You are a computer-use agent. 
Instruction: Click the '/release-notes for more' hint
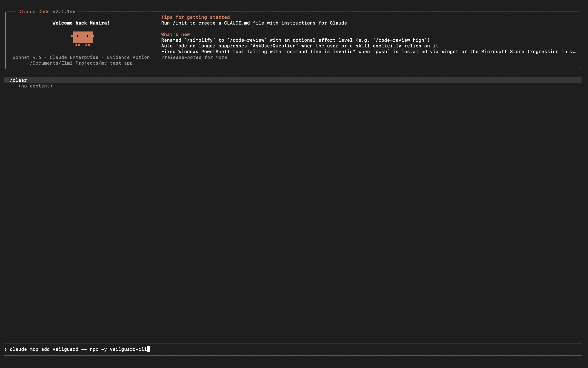coord(194,57)
